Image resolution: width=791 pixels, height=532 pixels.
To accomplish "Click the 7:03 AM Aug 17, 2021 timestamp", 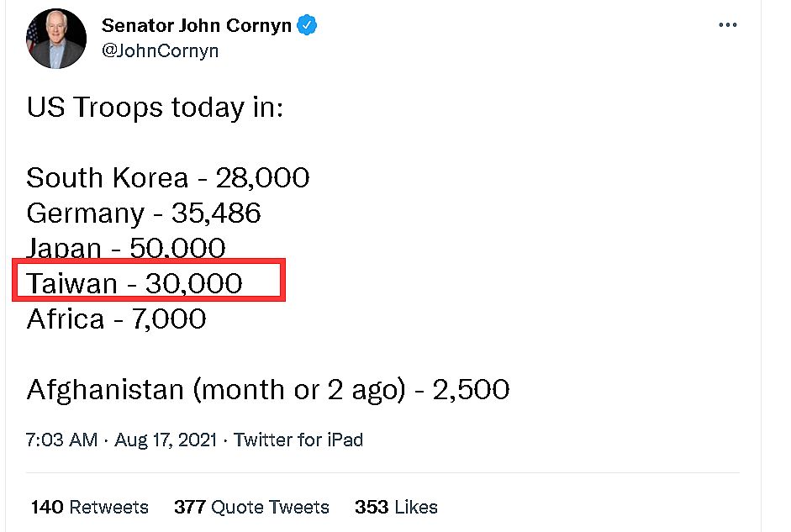I will (x=121, y=440).
